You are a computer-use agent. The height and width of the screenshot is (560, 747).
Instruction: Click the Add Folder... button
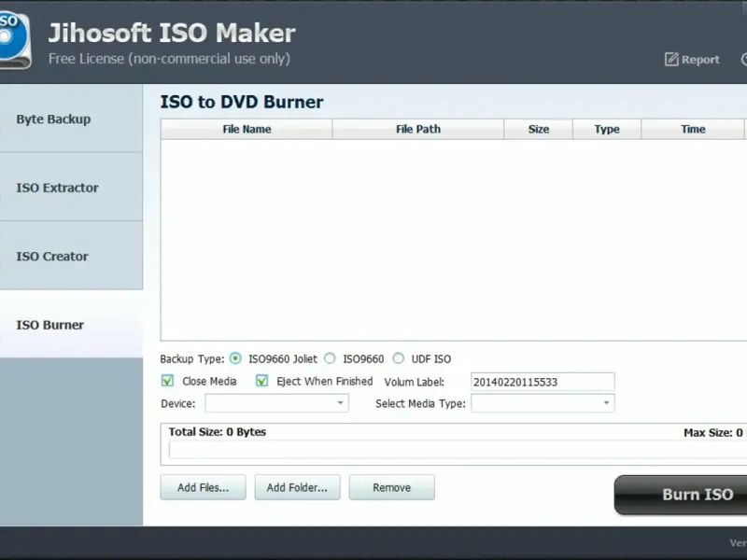point(297,487)
